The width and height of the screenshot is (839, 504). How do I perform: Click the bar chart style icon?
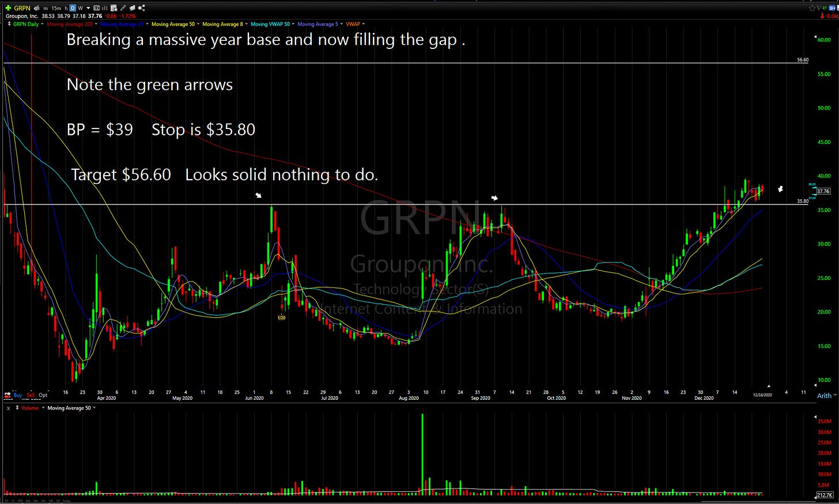click(105, 8)
